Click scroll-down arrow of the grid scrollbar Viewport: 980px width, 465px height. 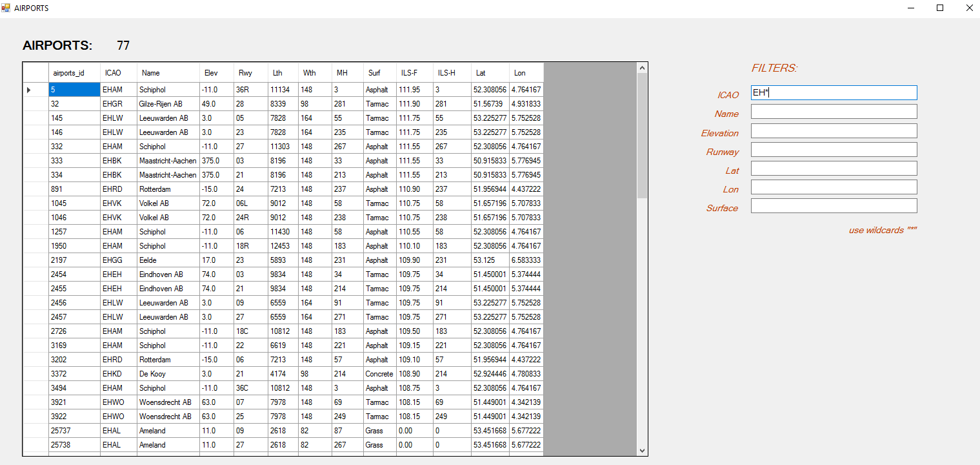(x=642, y=450)
